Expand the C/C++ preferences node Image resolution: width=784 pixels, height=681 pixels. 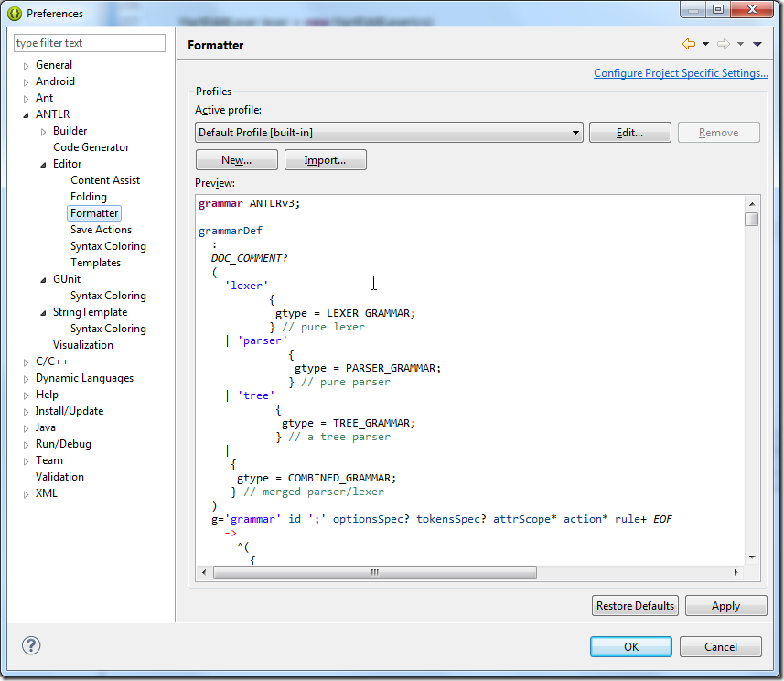(x=27, y=362)
